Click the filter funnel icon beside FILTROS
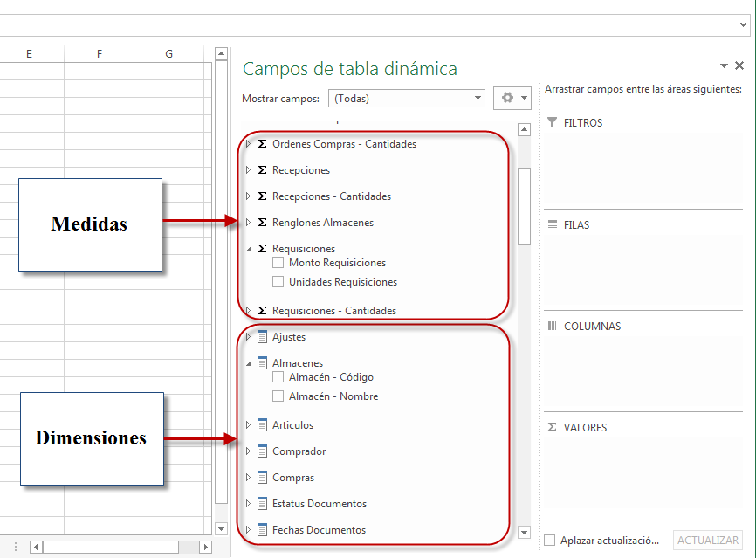756x558 pixels. pyautogui.click(x=550, y=123)
